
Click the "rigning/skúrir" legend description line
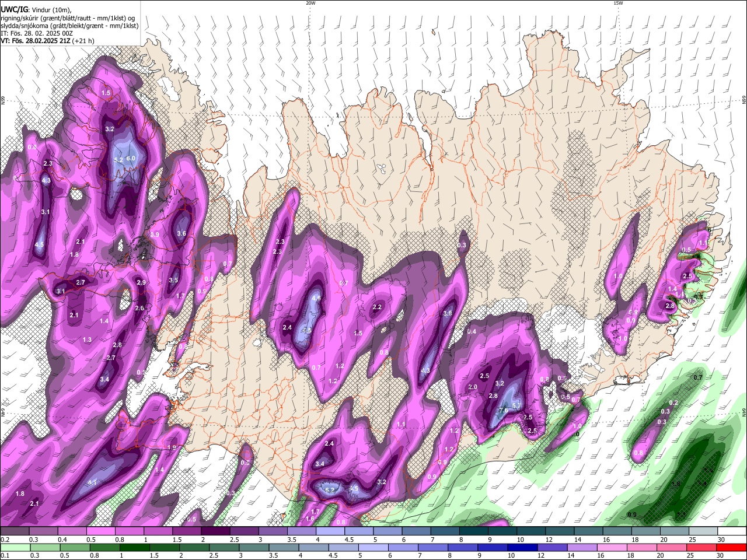pyautogui.click(x=69, y=18)
